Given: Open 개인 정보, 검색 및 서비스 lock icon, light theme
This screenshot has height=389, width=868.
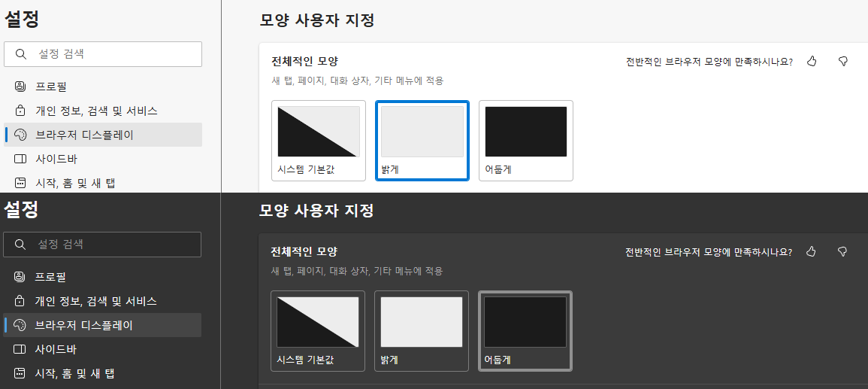Looking at the screenshot, I should coord(20,111).
